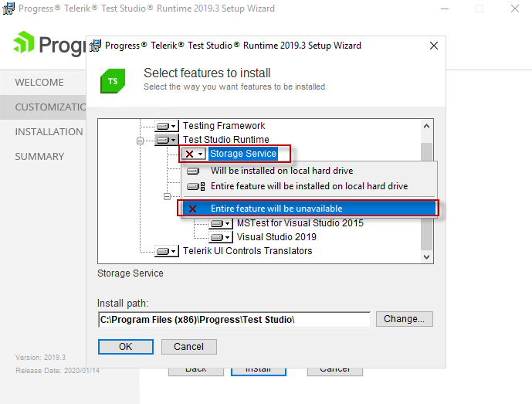This screenshot has width=532, height=404.
Task: Open Test Studio Runtime feature dropdown icon
Action: click(167, 140)
